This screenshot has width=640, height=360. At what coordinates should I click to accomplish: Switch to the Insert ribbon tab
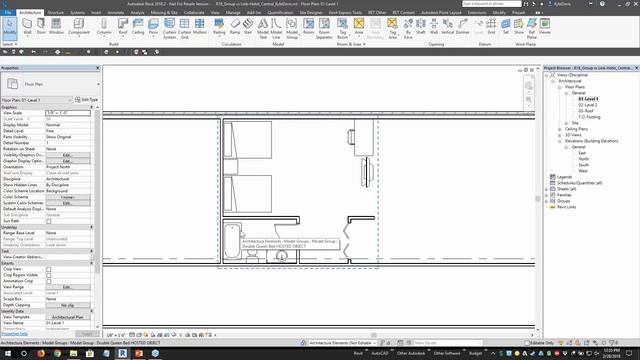point(96,13)
